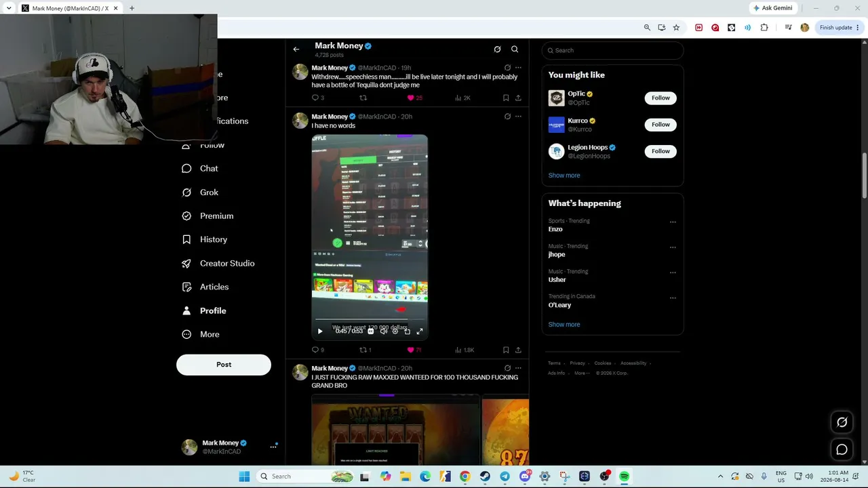Go to Profile in the sidebar
Viewport: 868px width, 488px height.
point(204,310)
